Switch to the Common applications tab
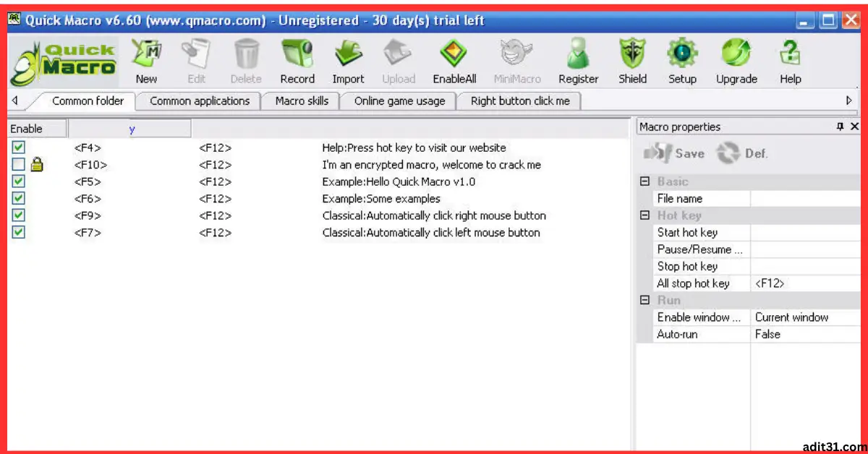The image size is (868, 454). coord(200,101)
